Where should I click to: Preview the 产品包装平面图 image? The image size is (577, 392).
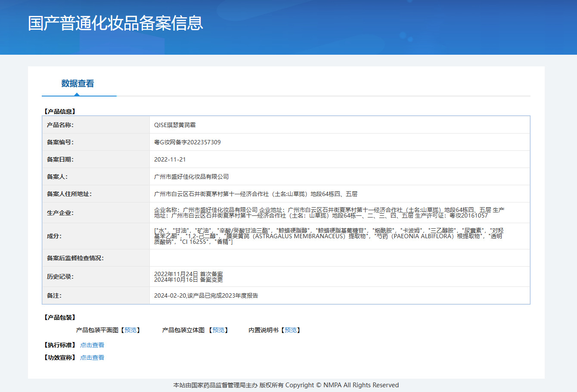(x=130, y=330)
